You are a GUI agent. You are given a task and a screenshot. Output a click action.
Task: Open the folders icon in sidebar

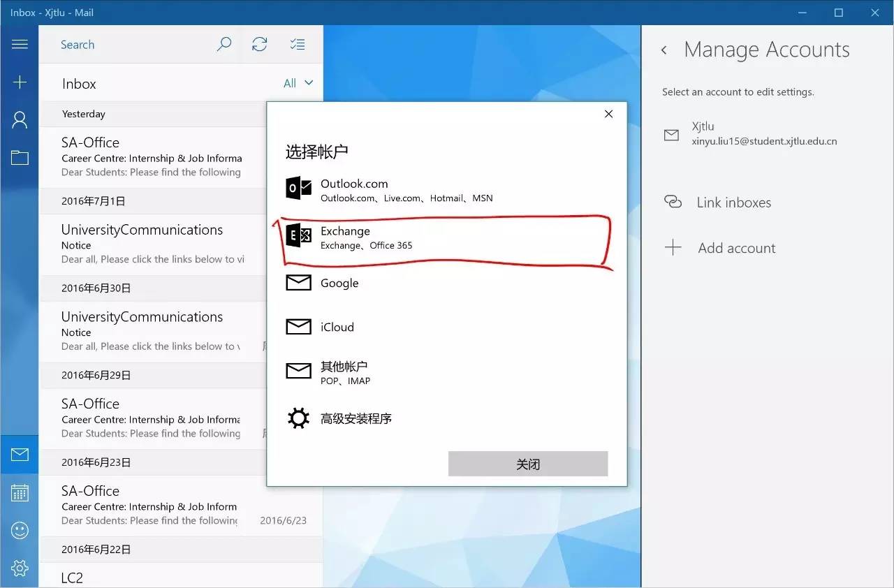click(20, 158)
